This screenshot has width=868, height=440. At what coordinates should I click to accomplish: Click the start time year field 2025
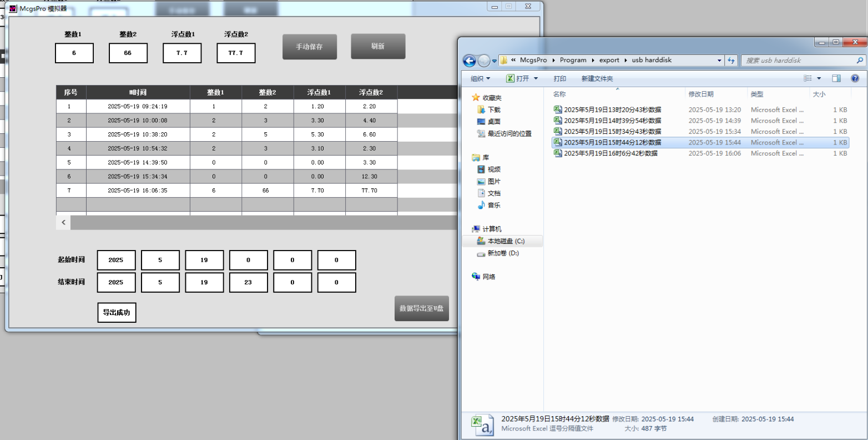116,260
